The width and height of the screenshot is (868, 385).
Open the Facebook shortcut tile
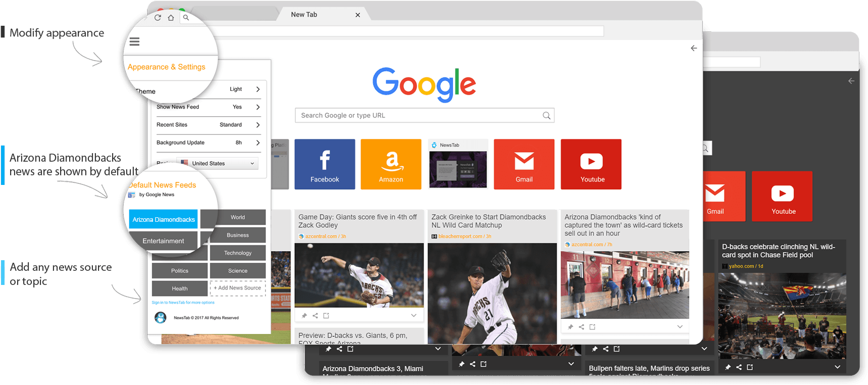click(x=325, y=164)
